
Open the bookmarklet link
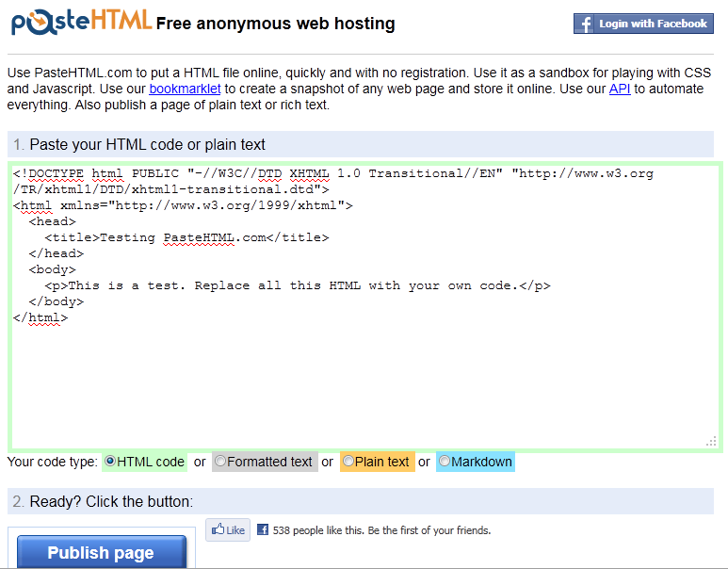[185, 89]
